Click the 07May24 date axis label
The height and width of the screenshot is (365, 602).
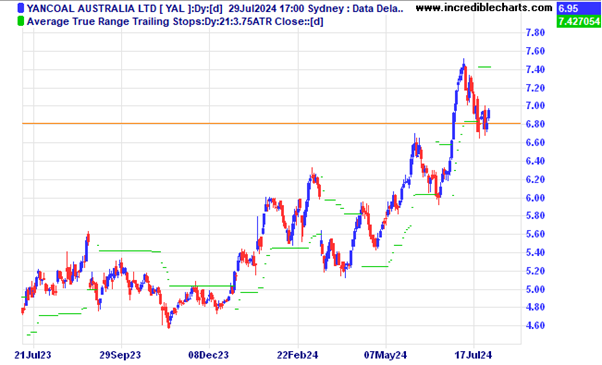coord(385,355)
